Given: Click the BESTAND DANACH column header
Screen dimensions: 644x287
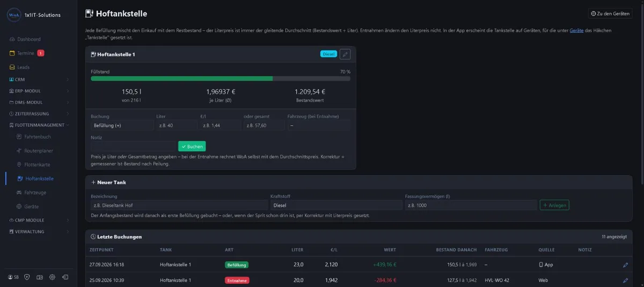Looking at the screenshot, I should (x=457, y=250).
